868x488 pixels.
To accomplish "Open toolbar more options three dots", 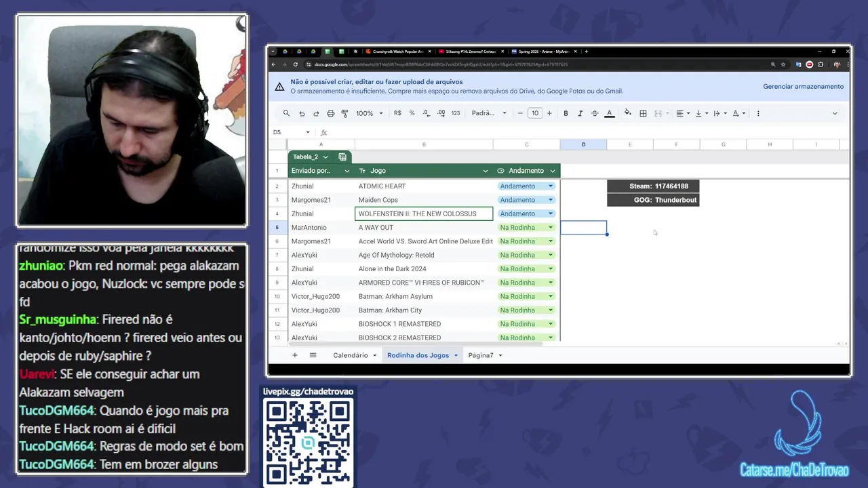I will click(x=758, y=113).
